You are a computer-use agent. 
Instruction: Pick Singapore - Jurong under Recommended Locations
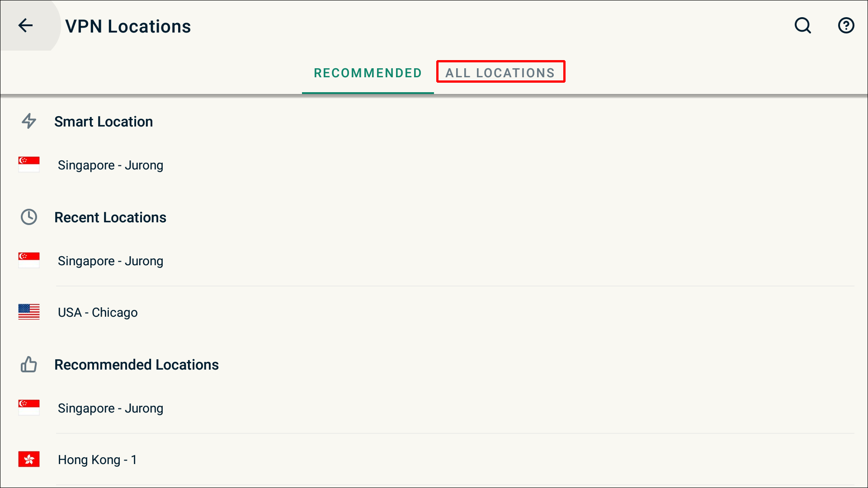point(110,408)
